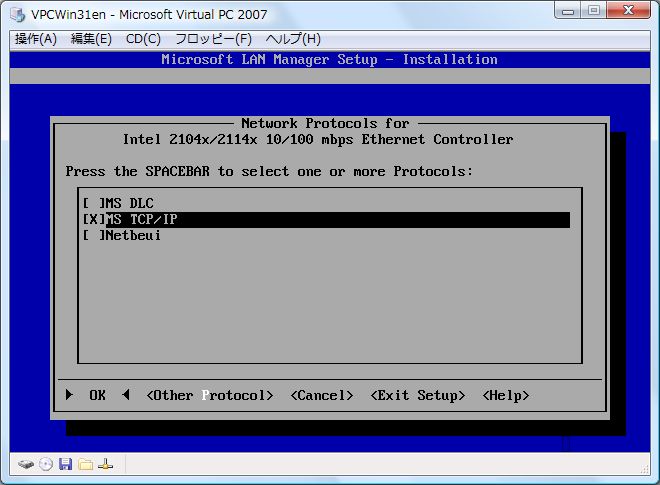Click the shared folder status icon

coord(85,464)
